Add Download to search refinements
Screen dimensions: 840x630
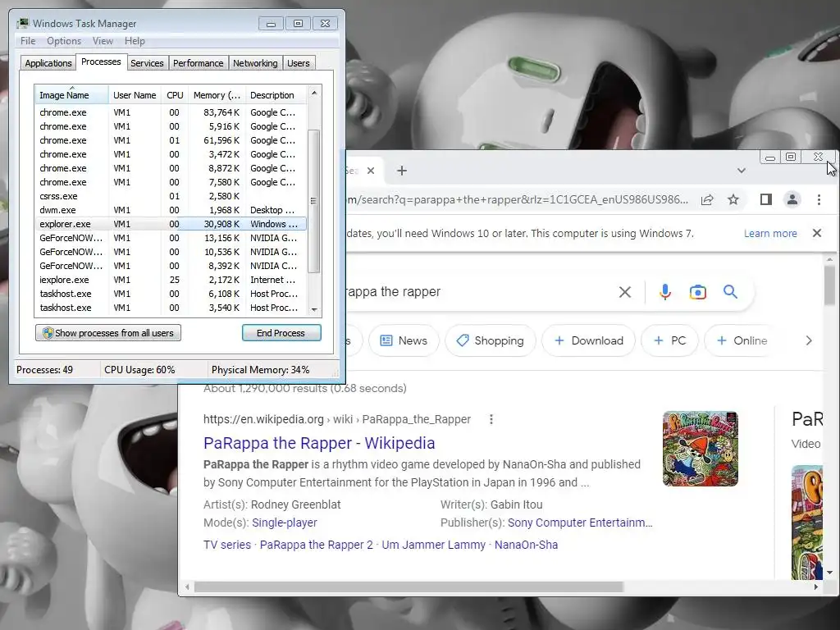tap(588, 340)
